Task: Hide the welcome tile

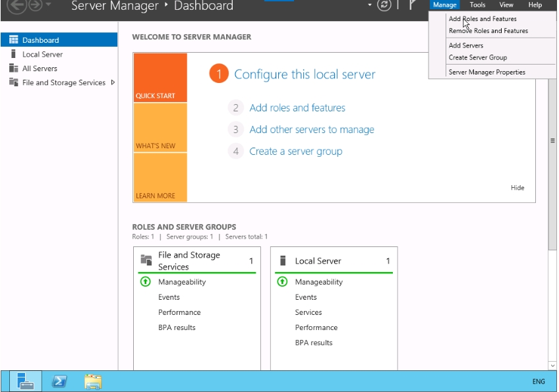Action: point(517,188)
